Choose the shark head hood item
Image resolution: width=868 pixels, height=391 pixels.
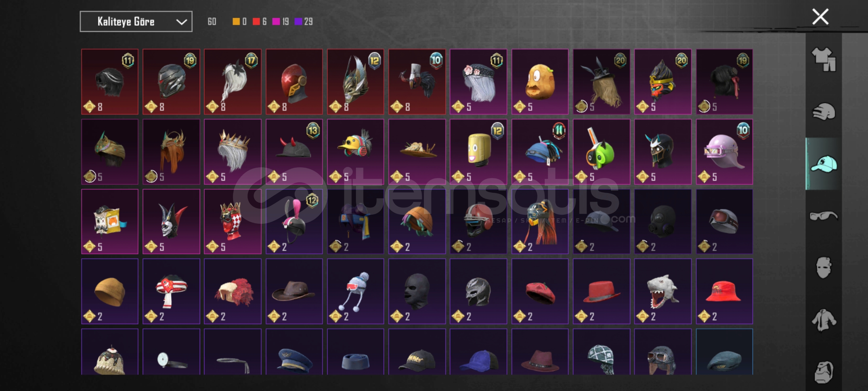coord(663,291)
